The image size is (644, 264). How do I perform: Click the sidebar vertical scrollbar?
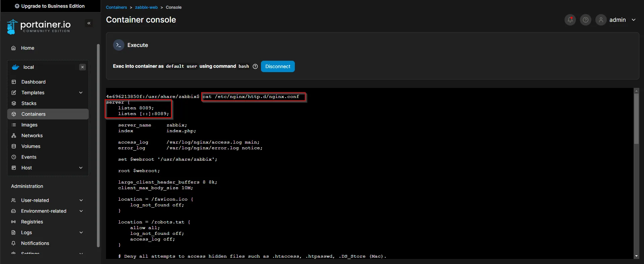pyautogui.click(x=98, y=146)
